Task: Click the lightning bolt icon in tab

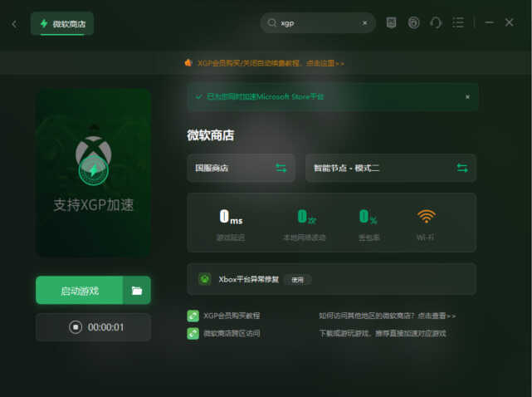Action: click(x=44, y=23)
